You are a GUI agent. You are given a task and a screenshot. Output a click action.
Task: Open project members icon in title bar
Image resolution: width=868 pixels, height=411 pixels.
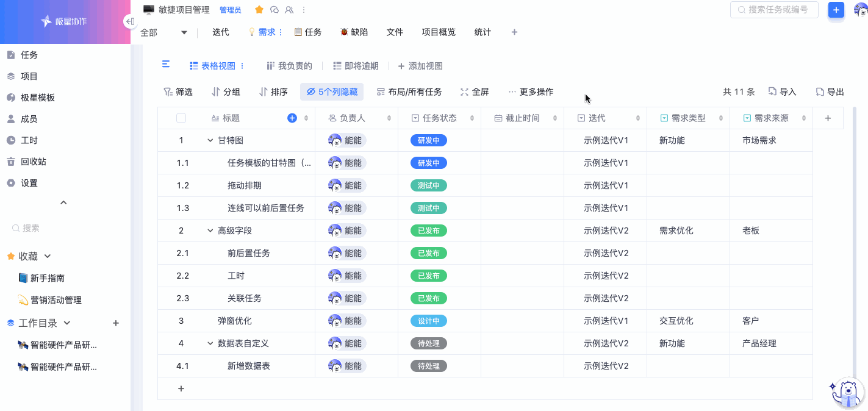tap(289, 10)
